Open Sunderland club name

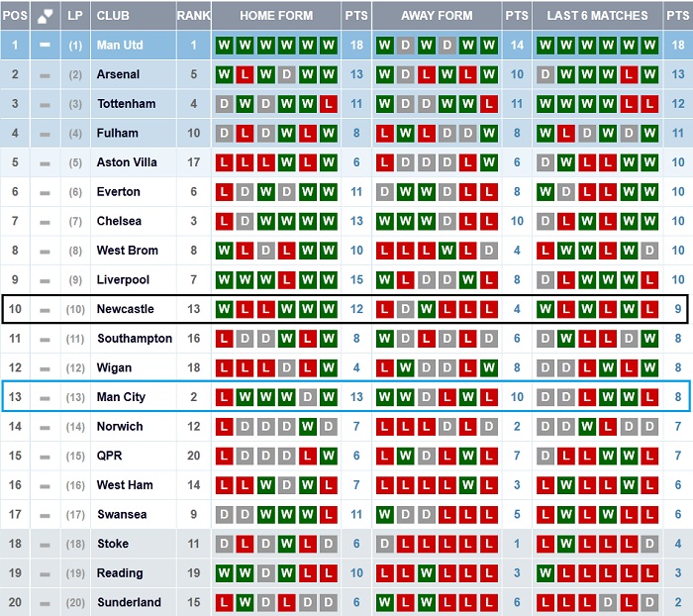coord(129,602)
